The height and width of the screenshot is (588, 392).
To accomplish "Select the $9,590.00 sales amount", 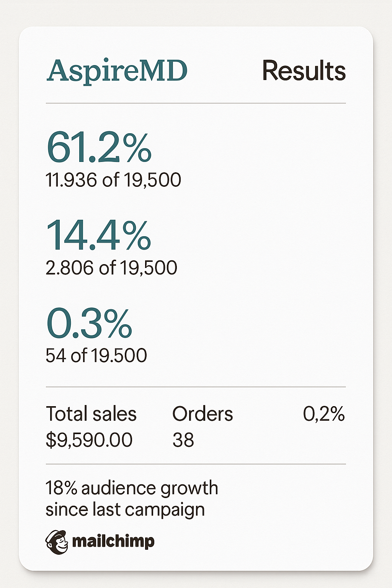I will coord(89,440).
